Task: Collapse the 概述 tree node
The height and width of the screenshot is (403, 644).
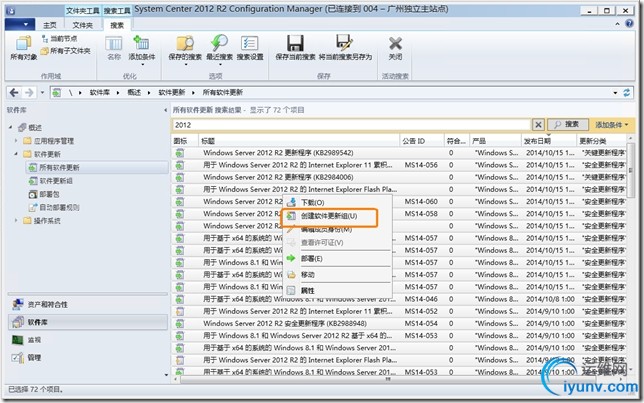Action: (x=11, y=127)
